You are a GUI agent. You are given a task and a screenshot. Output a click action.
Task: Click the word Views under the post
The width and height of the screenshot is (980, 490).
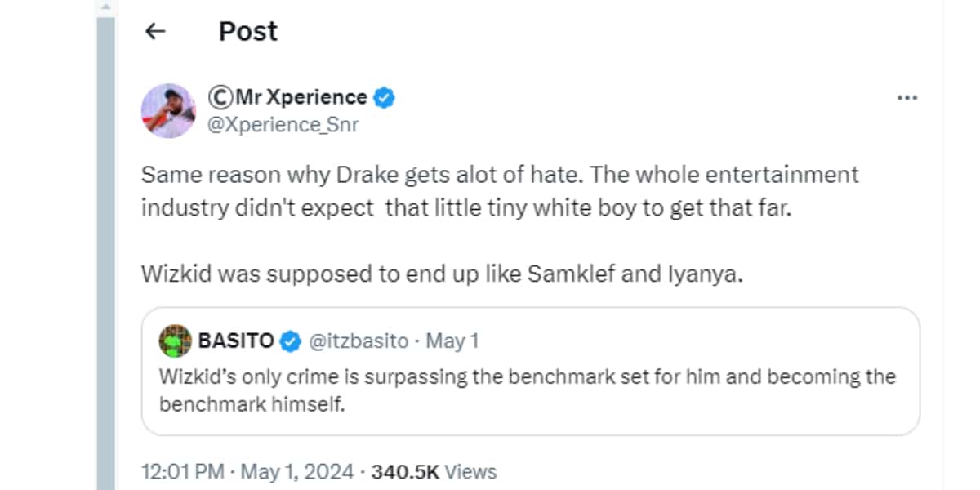[x=471, y=471]
